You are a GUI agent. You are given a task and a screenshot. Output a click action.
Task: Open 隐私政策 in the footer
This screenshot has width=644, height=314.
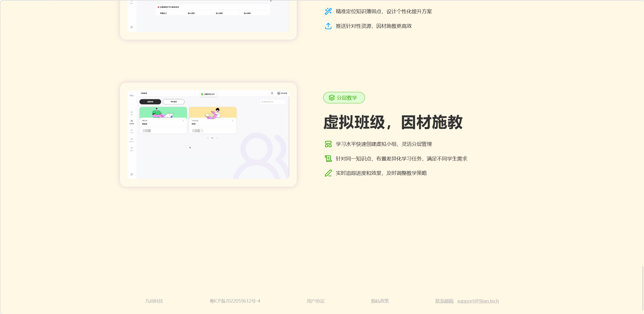[x=380, y=301]
